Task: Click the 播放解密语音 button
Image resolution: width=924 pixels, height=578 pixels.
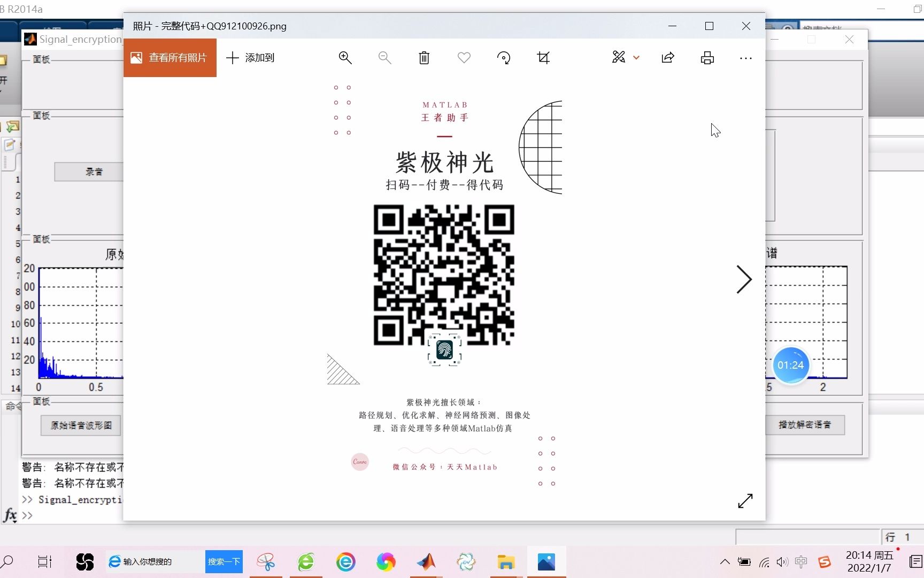Action: 805,424
